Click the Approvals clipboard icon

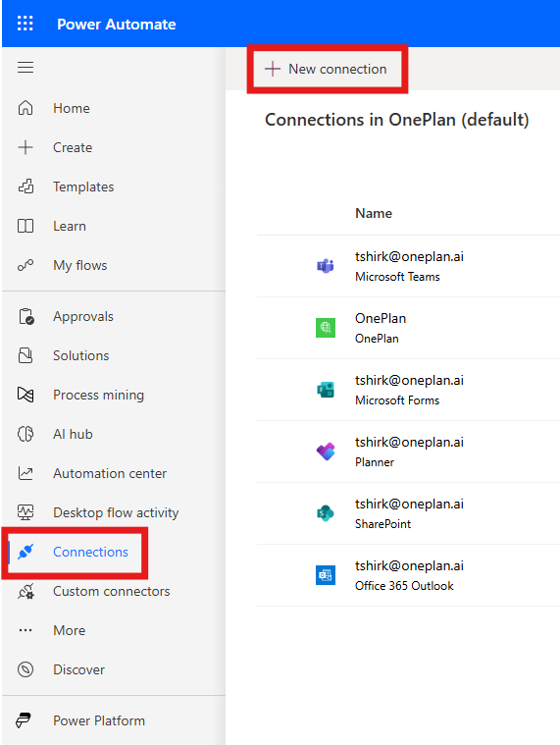tap(25, 316)
